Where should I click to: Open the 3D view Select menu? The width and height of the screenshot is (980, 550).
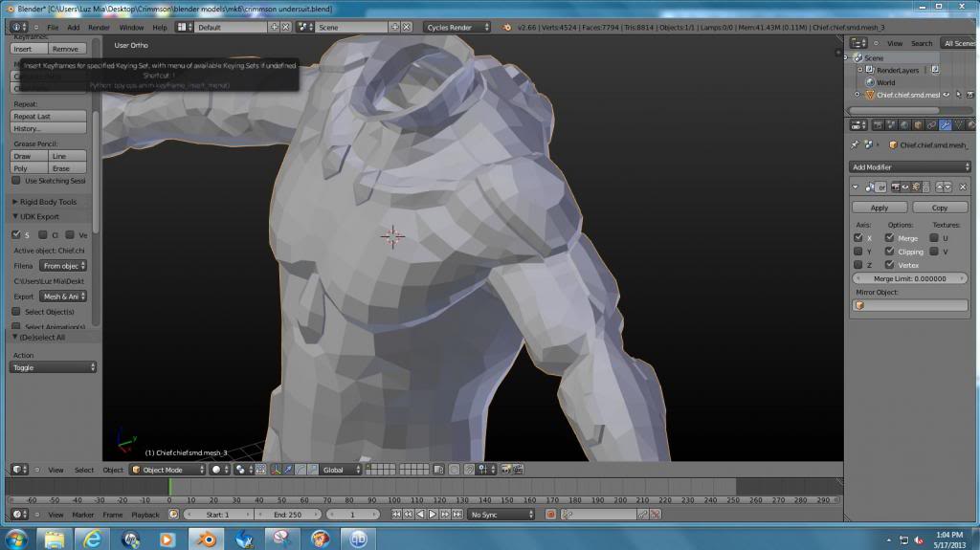84,470
